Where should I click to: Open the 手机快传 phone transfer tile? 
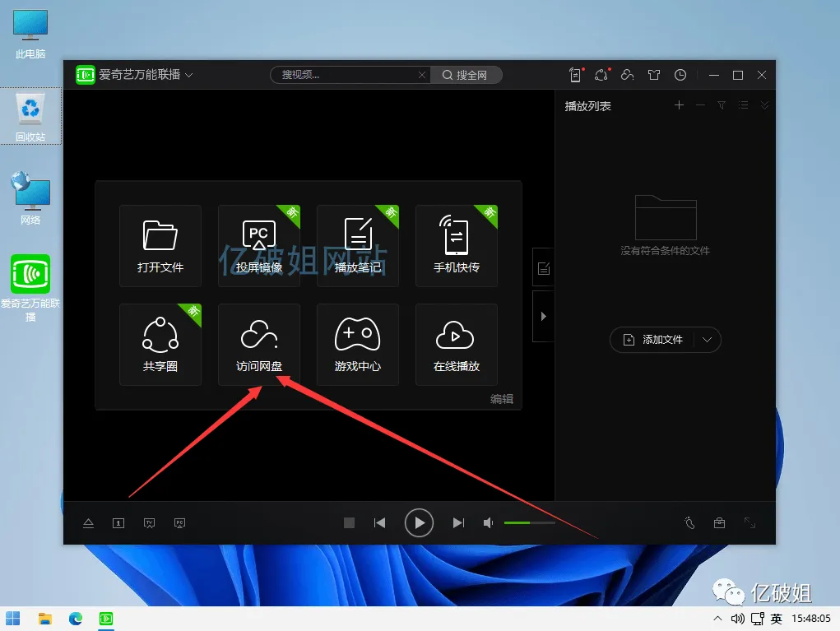(457, 246)
